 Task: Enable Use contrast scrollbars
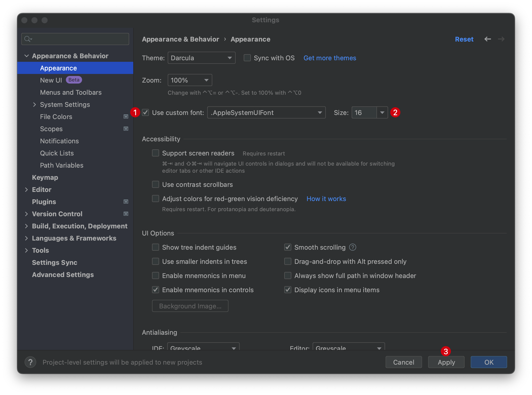pyautogui.click(x=156, y=184)
